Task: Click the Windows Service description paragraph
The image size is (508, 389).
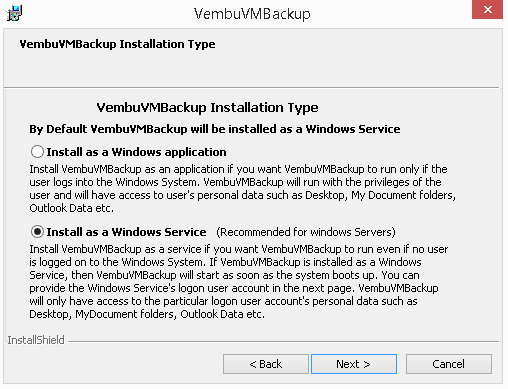Action: pyautogui.click(x=239, y=281)
